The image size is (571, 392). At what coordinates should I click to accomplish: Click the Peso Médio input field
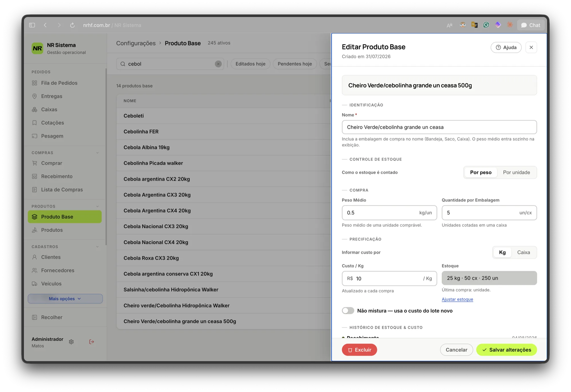click(x=389, y=213)
